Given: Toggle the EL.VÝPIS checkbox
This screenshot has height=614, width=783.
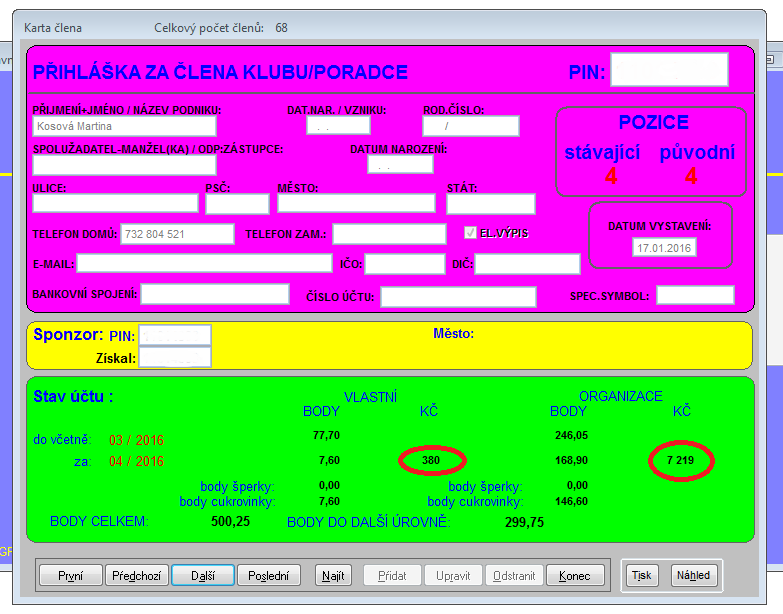Looking at the screenshot, I should point(471,233).
